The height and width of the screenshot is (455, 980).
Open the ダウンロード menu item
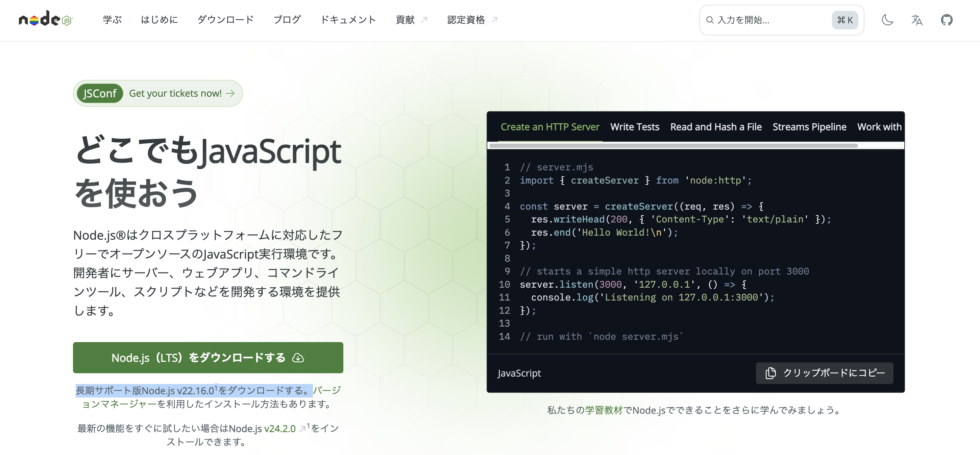tap(225, 20)
